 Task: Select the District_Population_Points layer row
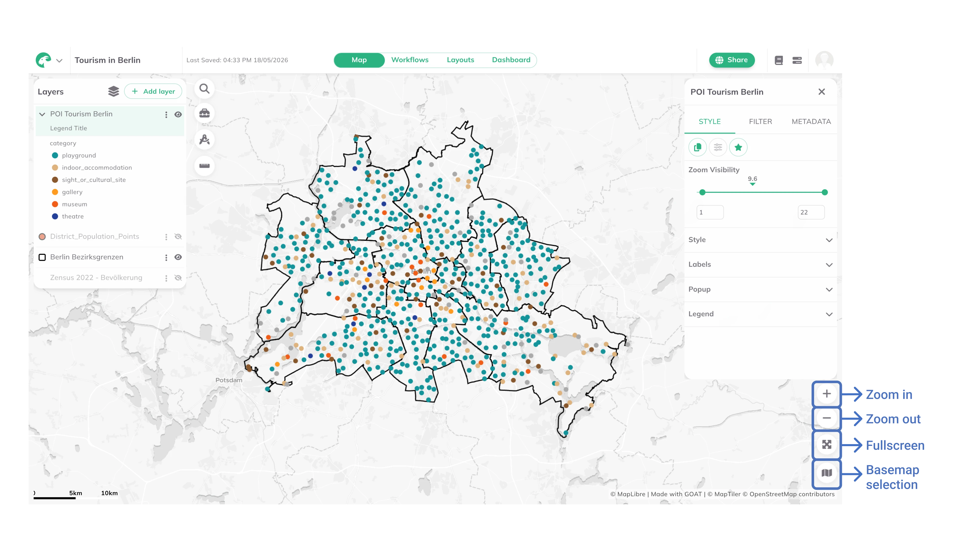[109, 236]
